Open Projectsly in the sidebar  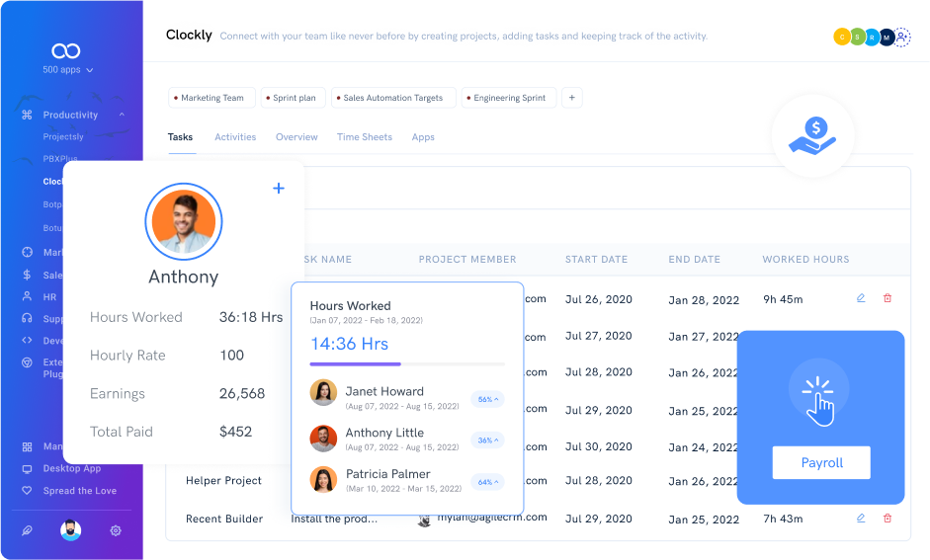63,136
